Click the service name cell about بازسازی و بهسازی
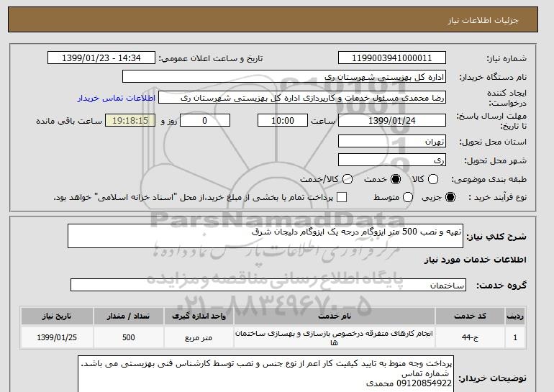Screen dimensions: 554x392 coord(335,337)
